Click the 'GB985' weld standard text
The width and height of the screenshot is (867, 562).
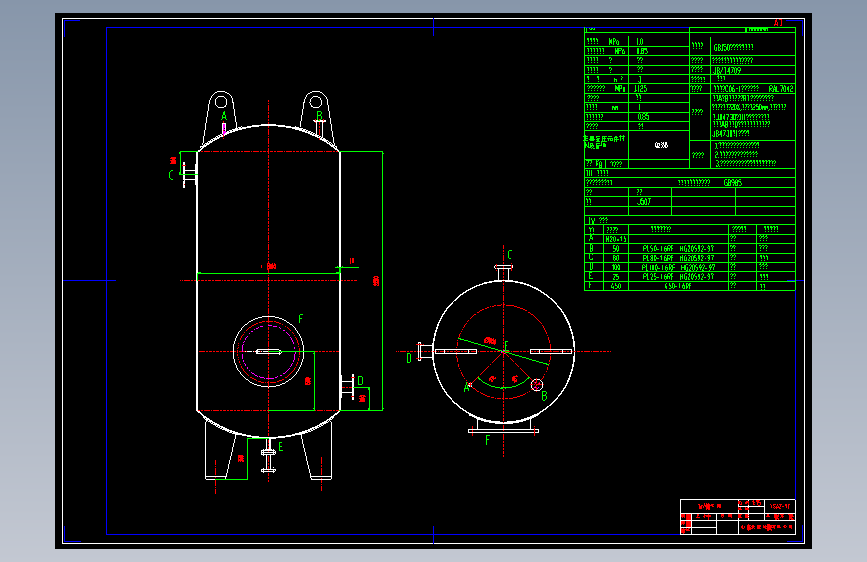pyautogui.click(x=733, y=183)
